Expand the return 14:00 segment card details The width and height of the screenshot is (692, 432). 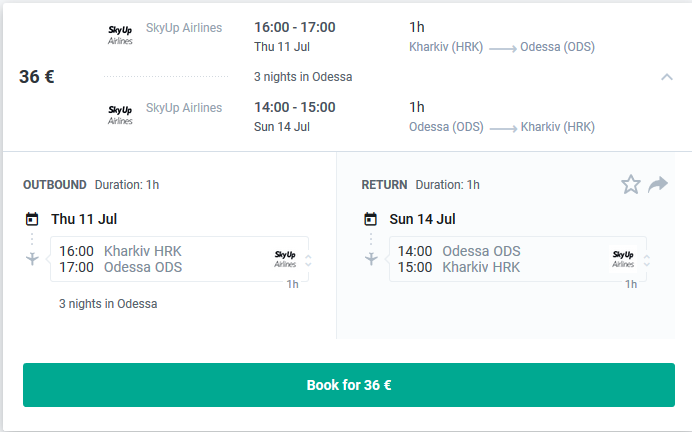point(646,260)
